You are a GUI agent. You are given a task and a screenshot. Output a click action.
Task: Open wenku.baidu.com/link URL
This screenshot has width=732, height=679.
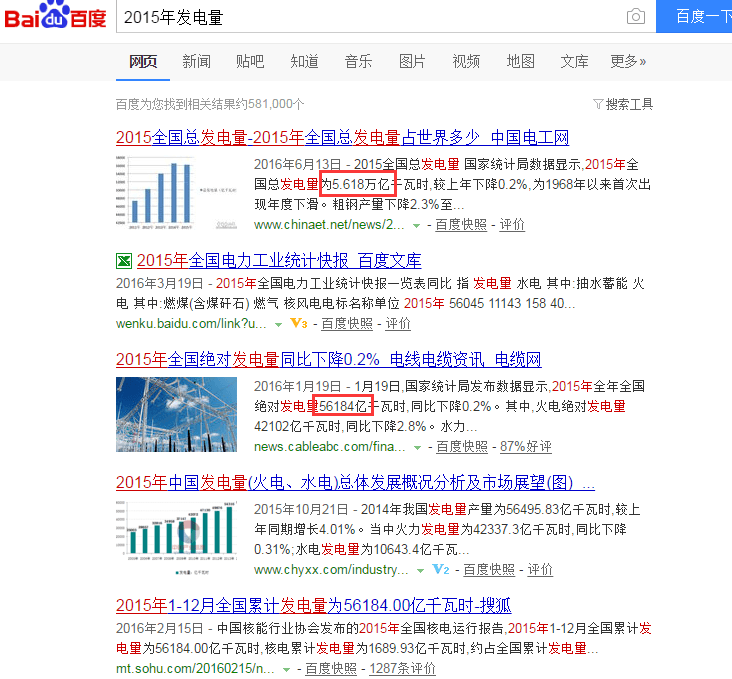coord(191,323)
